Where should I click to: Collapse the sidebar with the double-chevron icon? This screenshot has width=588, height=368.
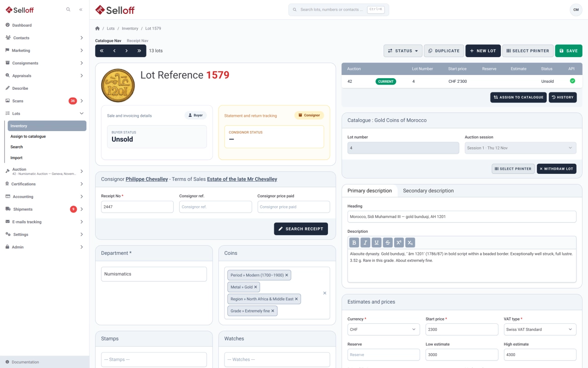pyautogui.click(x=81, y=10)
